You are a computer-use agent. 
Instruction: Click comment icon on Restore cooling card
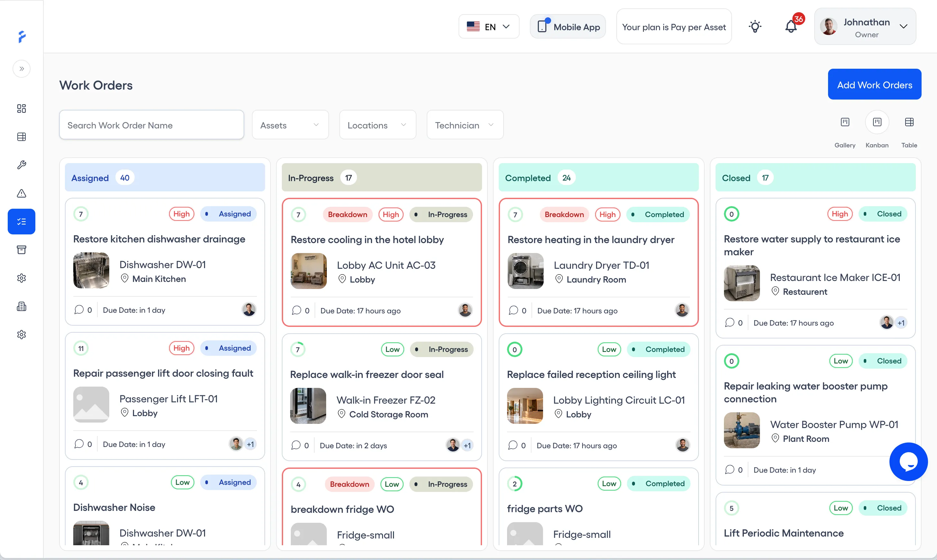pyautogui.click(x=297, y=310)
